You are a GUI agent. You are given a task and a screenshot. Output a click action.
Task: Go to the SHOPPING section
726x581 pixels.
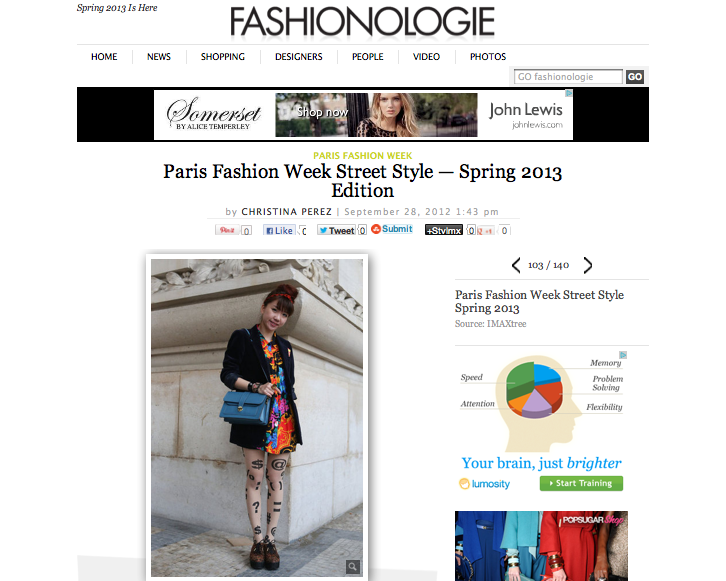223,57
